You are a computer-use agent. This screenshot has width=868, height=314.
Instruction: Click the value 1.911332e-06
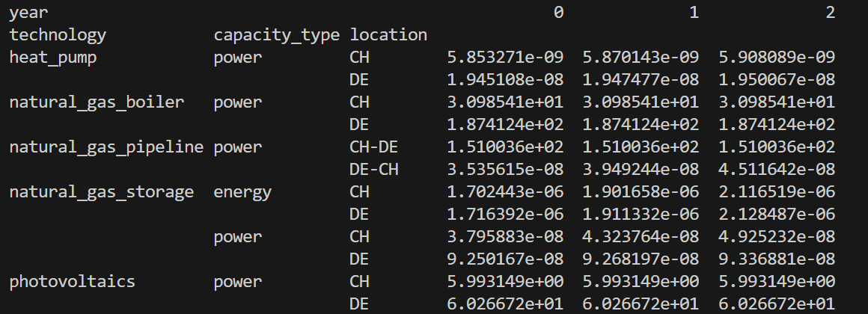click(x=641, y=214)
